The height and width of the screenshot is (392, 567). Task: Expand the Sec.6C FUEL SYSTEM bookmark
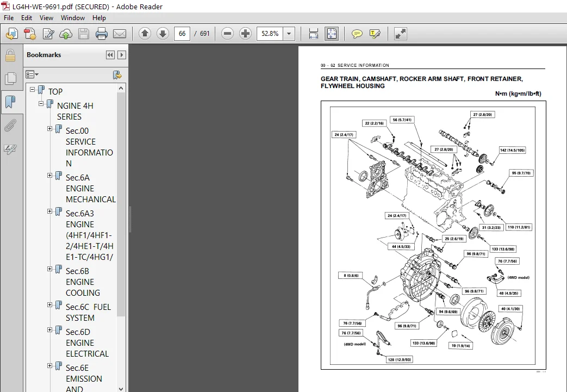click(49, 304)
